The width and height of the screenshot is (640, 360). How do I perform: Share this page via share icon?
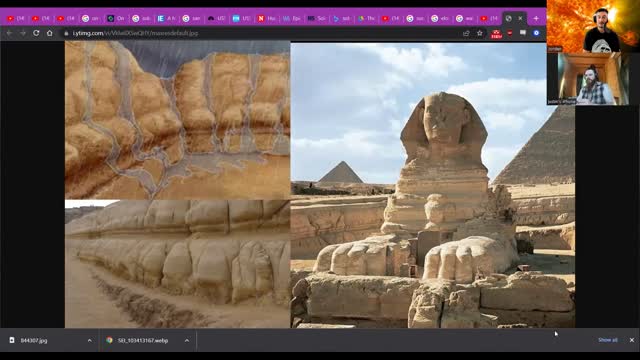466,33
